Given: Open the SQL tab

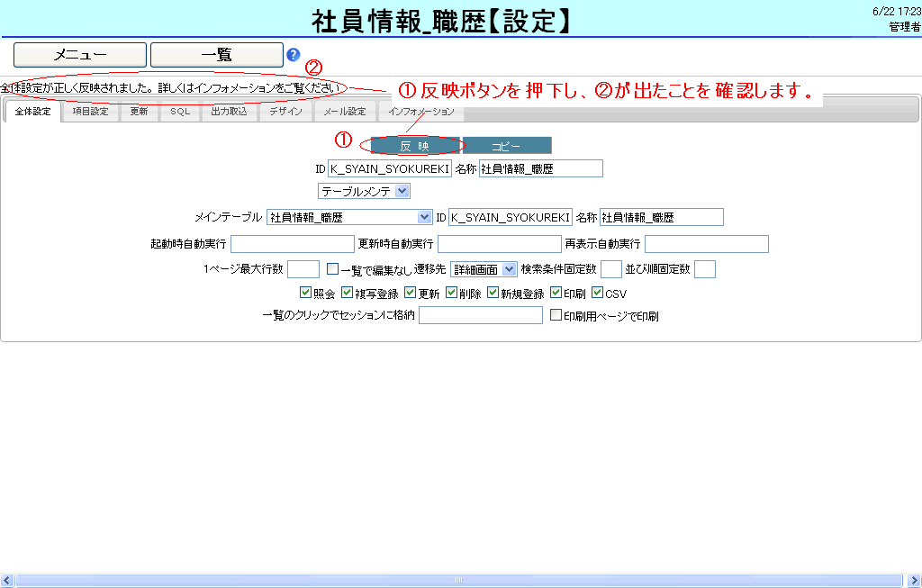Looking at the screenshot, I should point(180,113).
